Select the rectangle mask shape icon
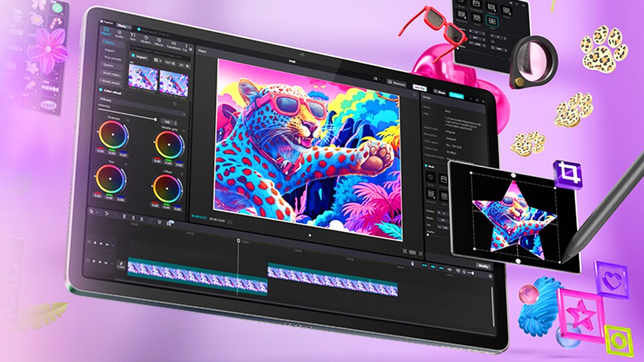This screenshot has width=644, height=362. coord(431,194)
